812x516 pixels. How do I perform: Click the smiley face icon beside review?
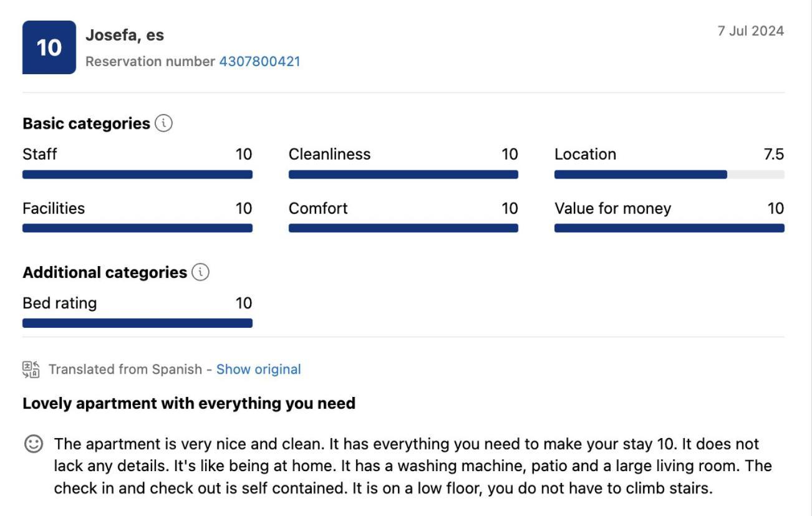click(34, 444)
